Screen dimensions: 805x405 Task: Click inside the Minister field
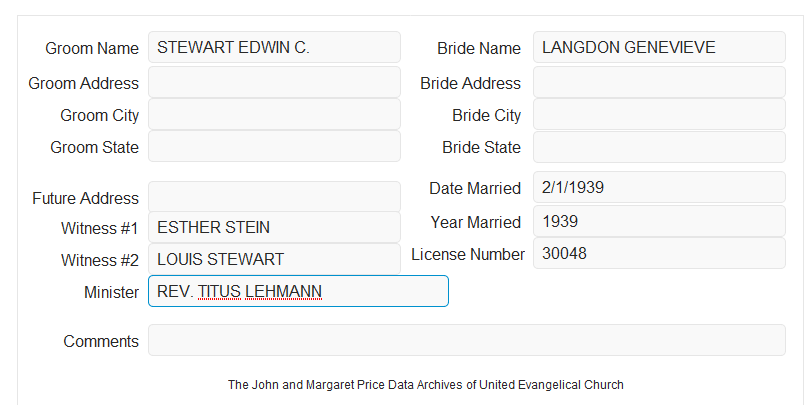coord(298,291)
